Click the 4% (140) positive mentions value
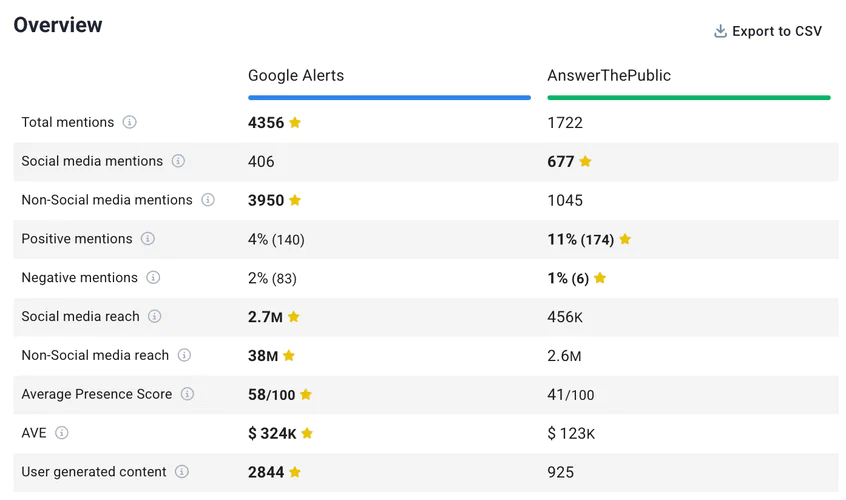The image size is (846, 500). click(x=276, y=239)
